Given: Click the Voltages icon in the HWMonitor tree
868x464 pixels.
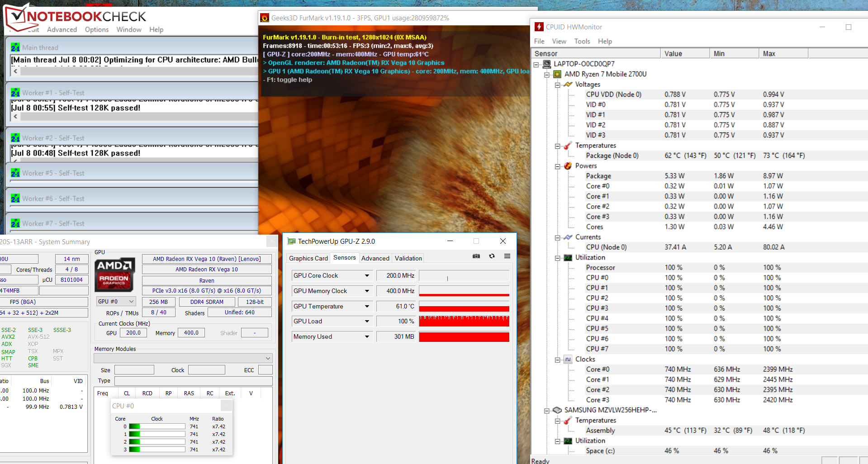Looking at the screenshot, I should pos(568,85).
